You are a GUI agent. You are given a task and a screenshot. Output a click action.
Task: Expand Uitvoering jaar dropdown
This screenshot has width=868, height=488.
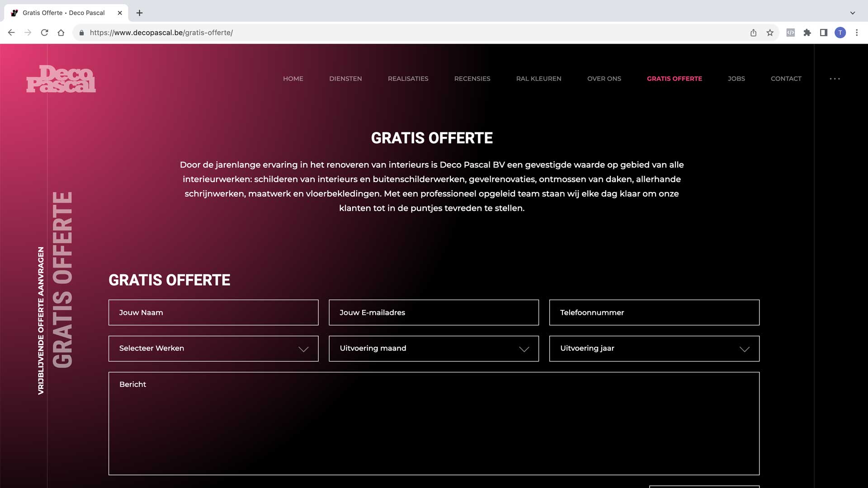(654, 348)
